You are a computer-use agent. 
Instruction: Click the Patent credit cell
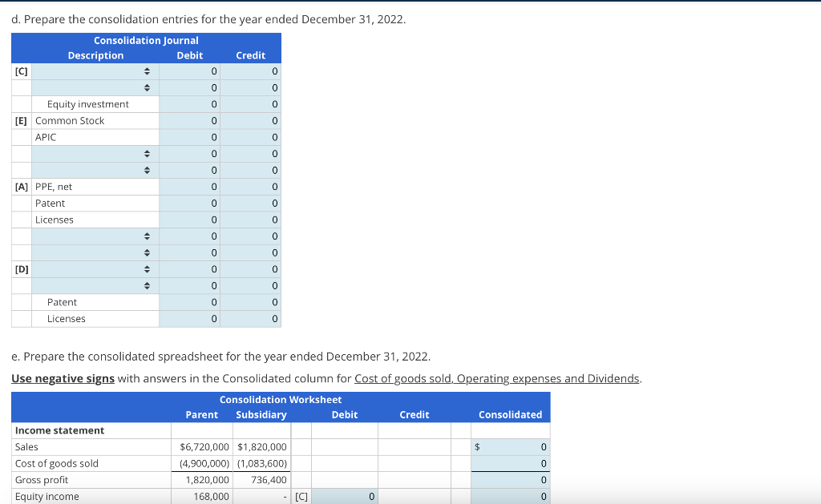click(251, 203)
